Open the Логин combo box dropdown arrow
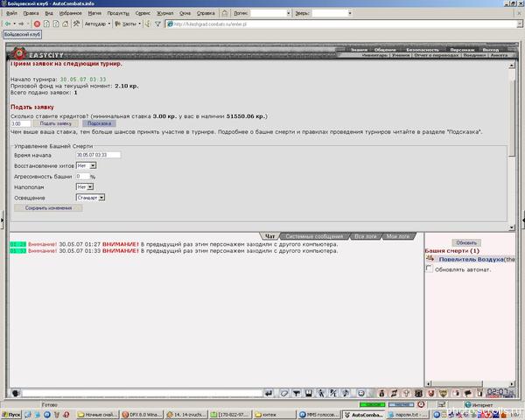The width and height of the screenshot is (525, 420). pyautogui.click(x=288, y=13)
